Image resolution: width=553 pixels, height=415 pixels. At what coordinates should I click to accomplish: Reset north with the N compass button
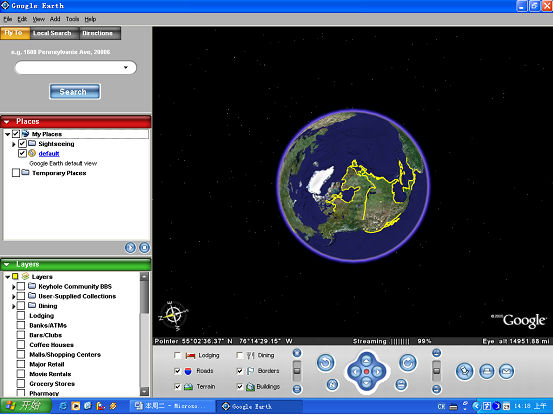[332, 384]
